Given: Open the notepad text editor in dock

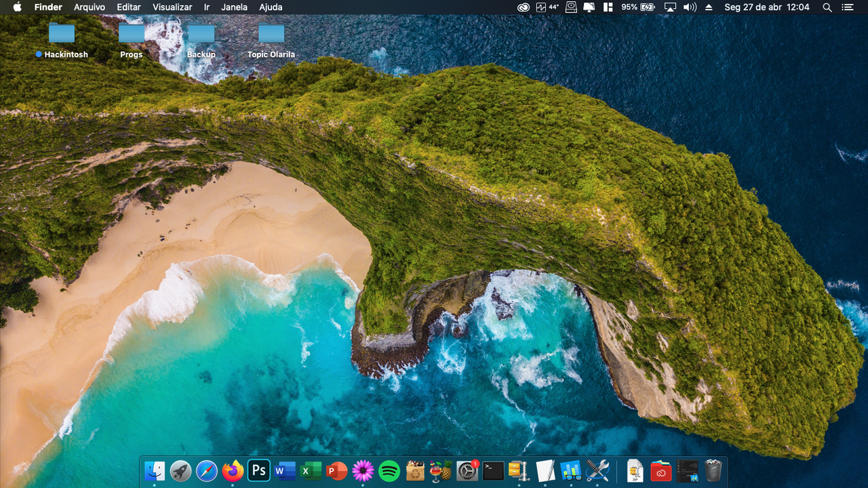Looking at the screenshot, I should click(x=545, y=470).
